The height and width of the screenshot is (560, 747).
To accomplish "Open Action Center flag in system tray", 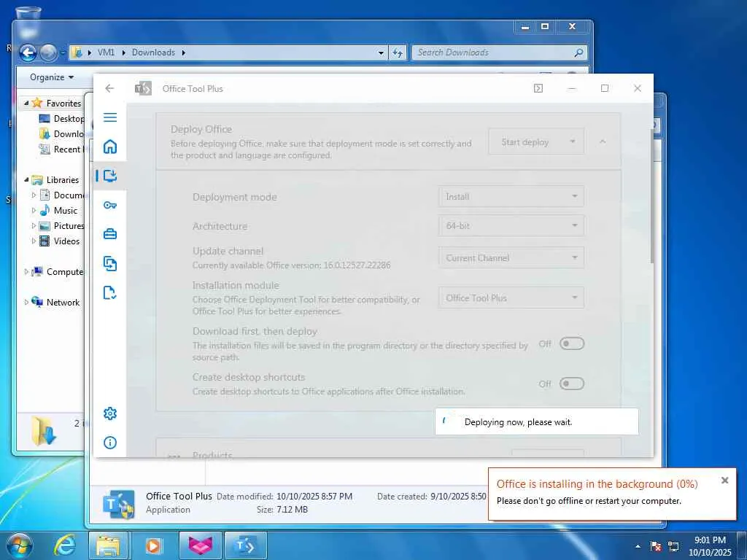I will coord(656,546).
